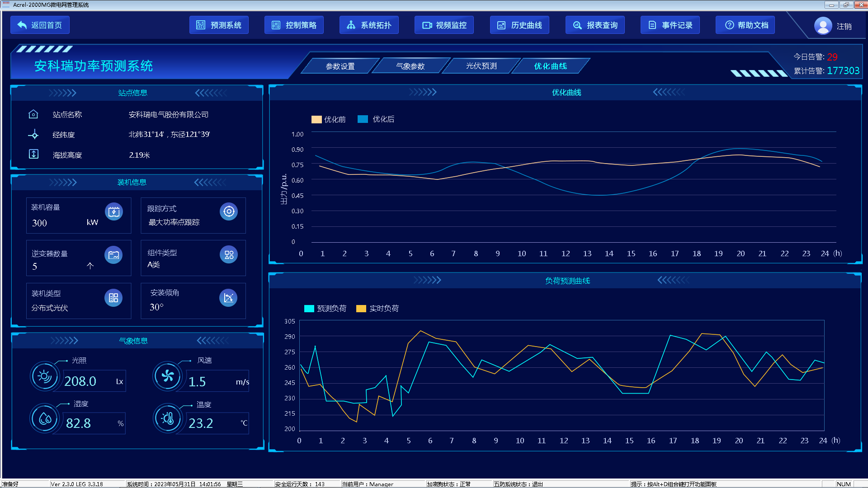
Task: Click the temperature thermometer icon
Action: [168, 418]
